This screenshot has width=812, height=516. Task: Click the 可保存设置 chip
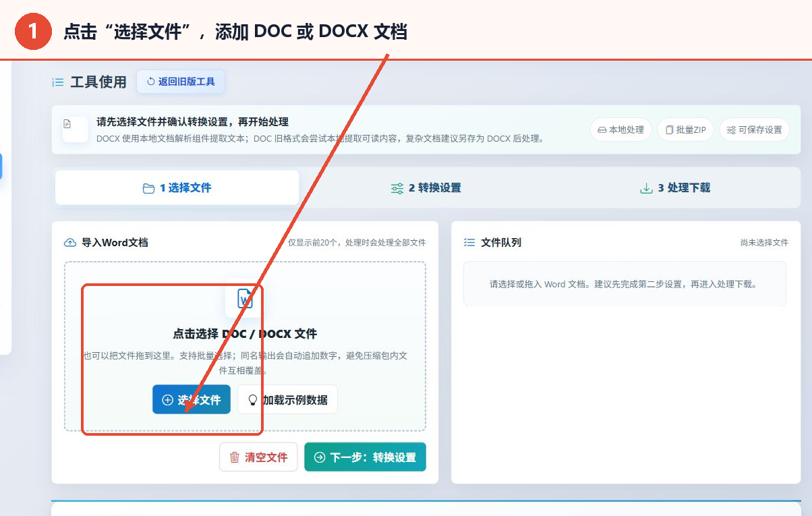point(754,130)
